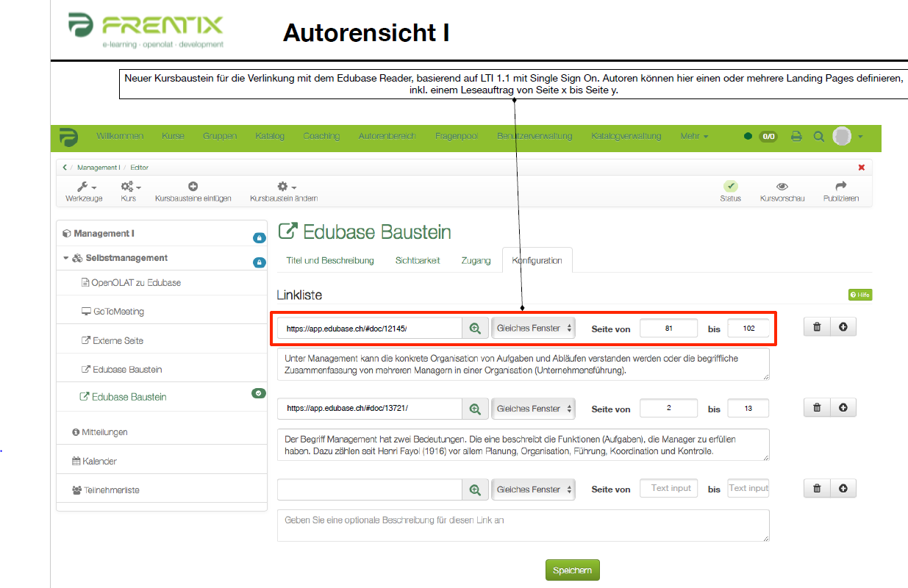Open the Kurs settings menu
908x588 pixels.
pyautogui.click(x=129, y=192)
